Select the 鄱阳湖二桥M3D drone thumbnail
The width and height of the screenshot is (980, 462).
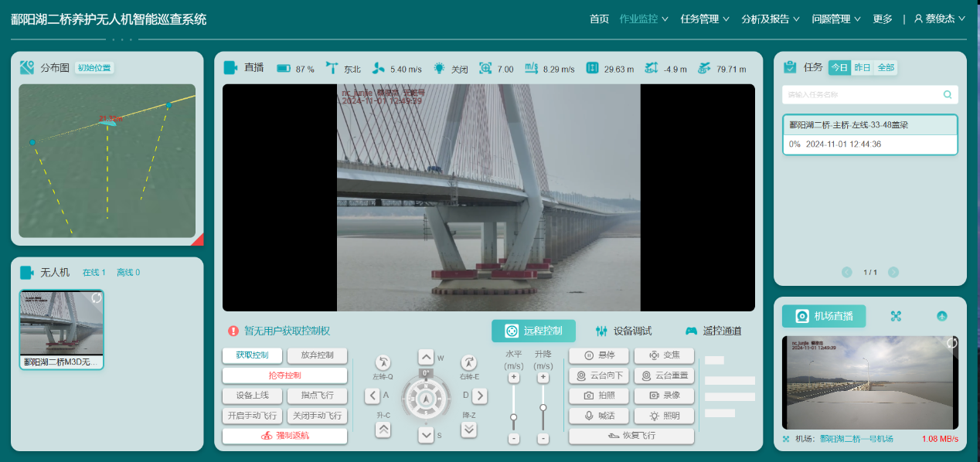point(62,328)
